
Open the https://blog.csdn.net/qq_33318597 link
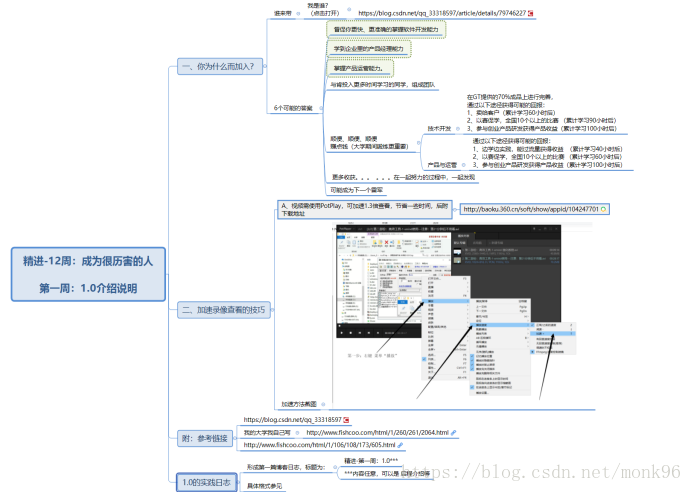point(292,420)
